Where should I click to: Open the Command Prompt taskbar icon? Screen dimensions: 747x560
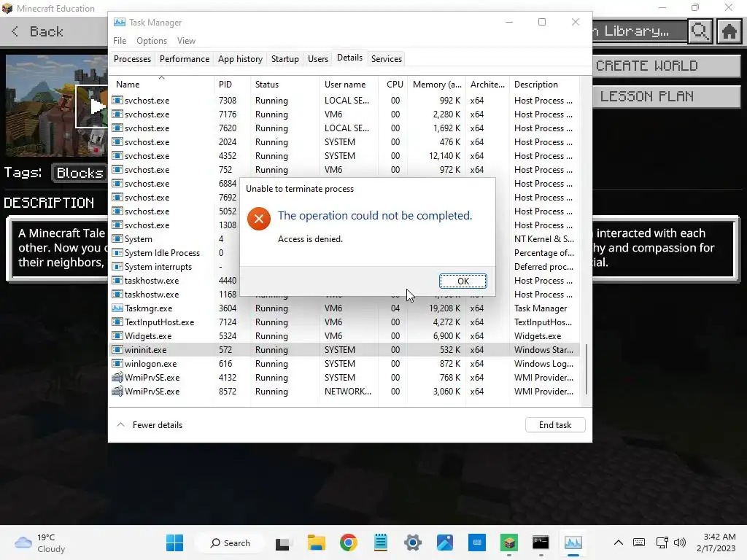541,542
